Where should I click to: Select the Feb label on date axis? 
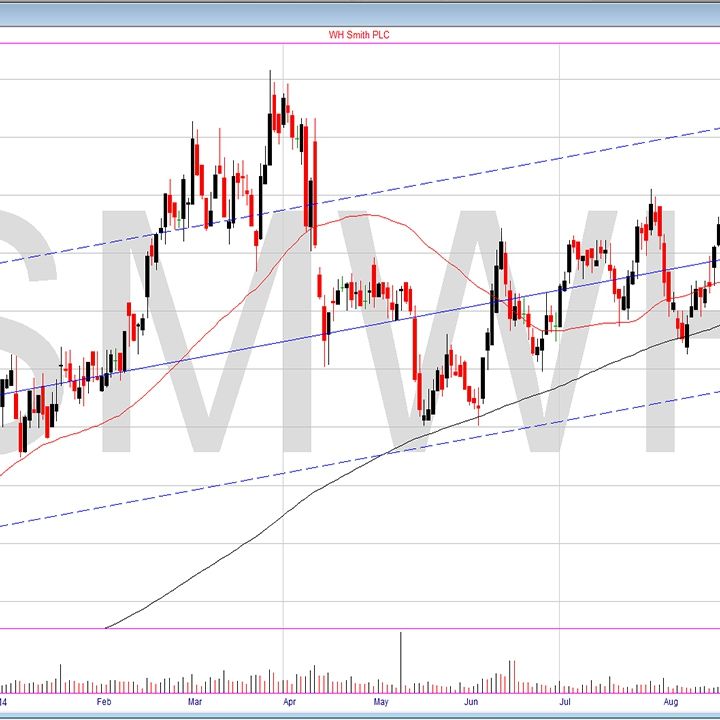click(104, 702)
